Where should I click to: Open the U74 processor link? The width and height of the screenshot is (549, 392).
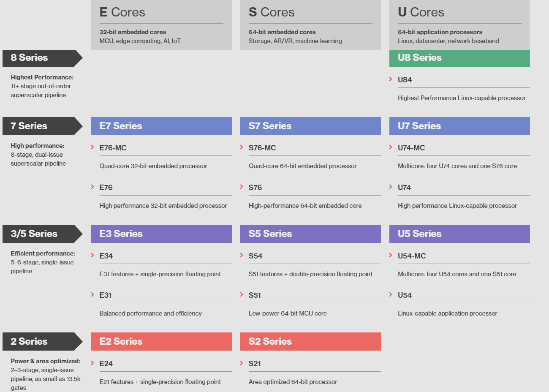(404, 188)
